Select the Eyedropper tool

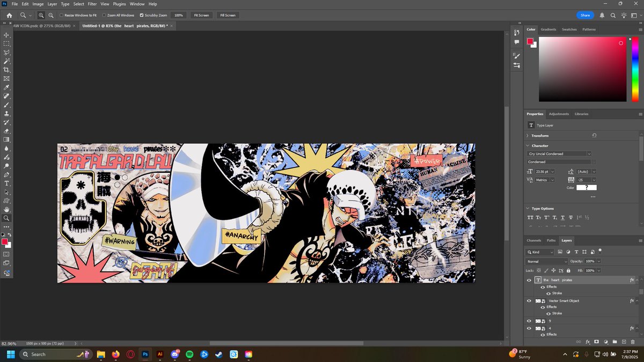[6, 87]
